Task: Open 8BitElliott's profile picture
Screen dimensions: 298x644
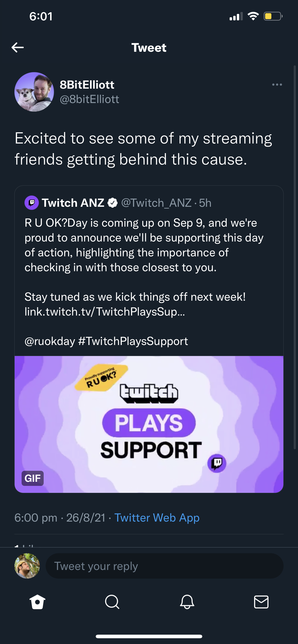Action: point(34,92)
